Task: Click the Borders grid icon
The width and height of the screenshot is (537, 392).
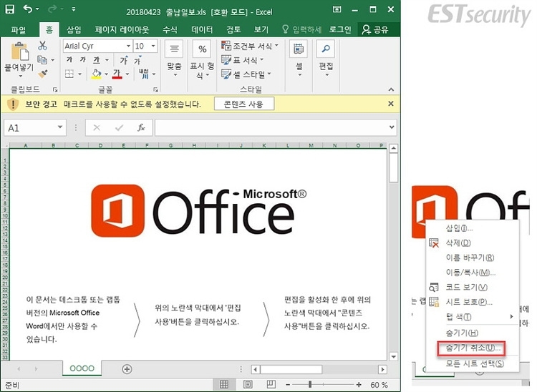Action: point(69,74)
